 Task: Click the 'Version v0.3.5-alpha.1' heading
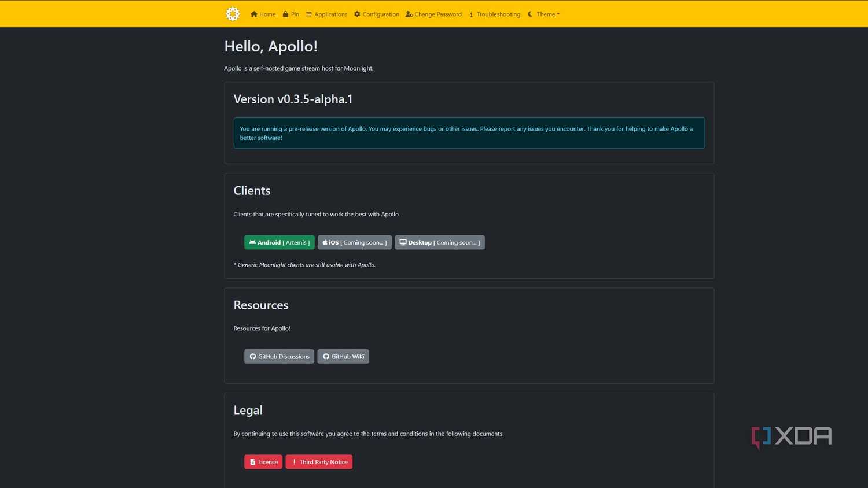coord(293,99)
